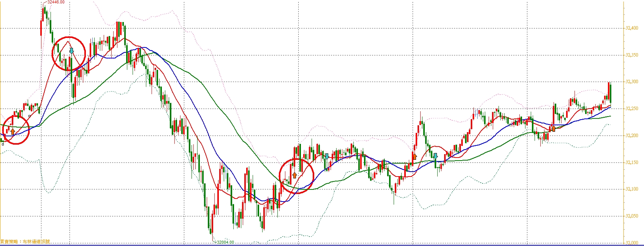This screenshot has height=246, width=644.
Task: Select the 32,100 price axis label
Action: [x=631, y=189]
